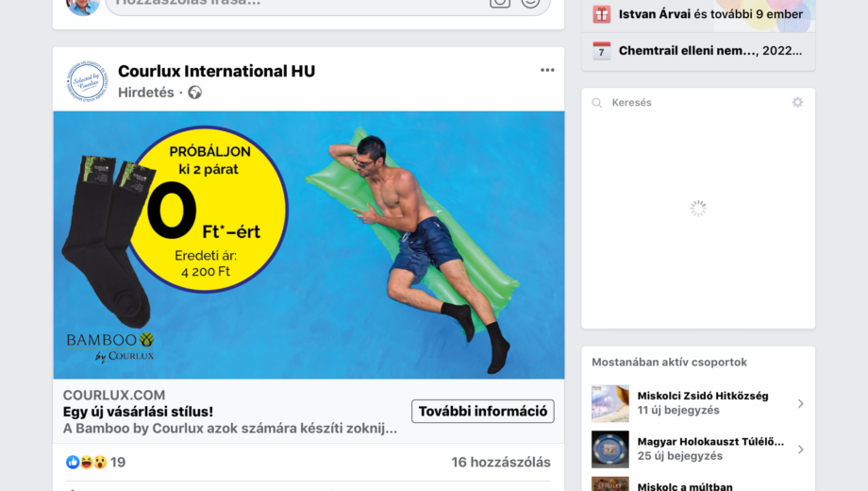This screenshot has height=491, width=868.
Task: Click the globe public audience icon
Action: [195, 93]
